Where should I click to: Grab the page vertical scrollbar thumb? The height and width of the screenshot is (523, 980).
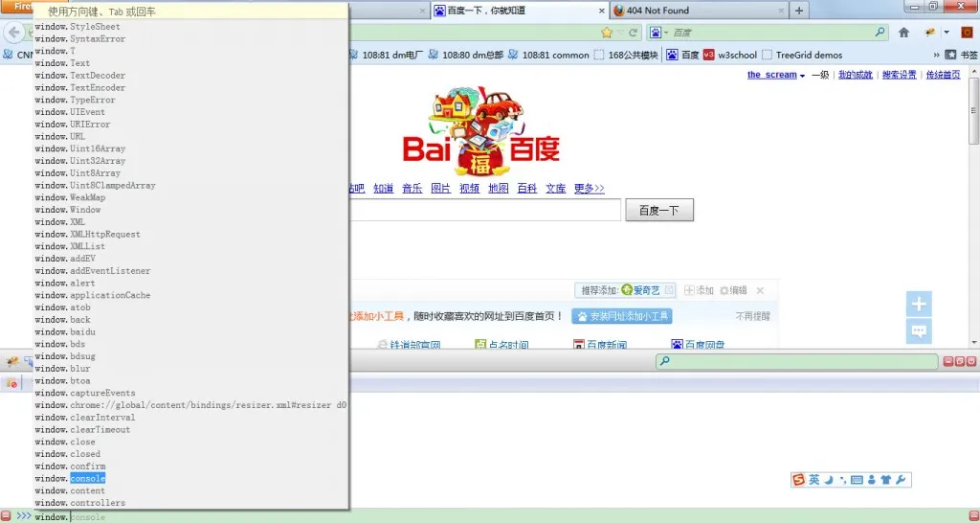point(973,110)
